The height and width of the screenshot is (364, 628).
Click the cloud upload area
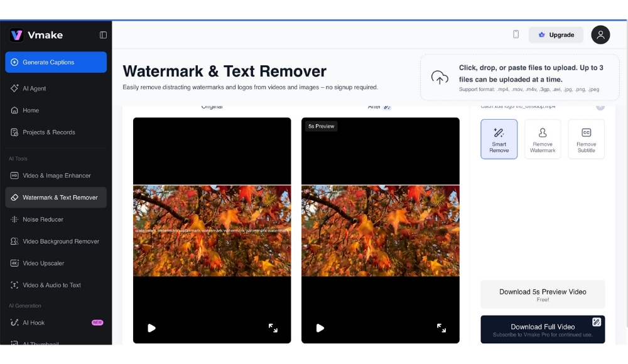[x=519, y=77]
